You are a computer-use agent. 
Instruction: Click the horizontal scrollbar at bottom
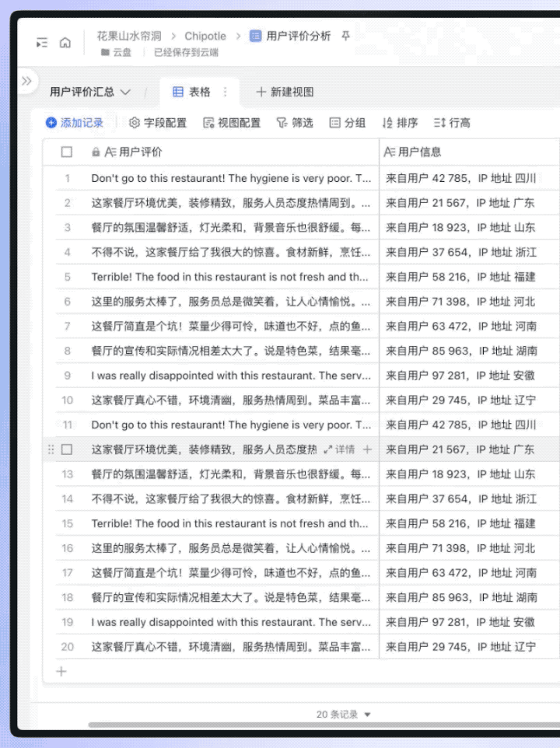324,725
